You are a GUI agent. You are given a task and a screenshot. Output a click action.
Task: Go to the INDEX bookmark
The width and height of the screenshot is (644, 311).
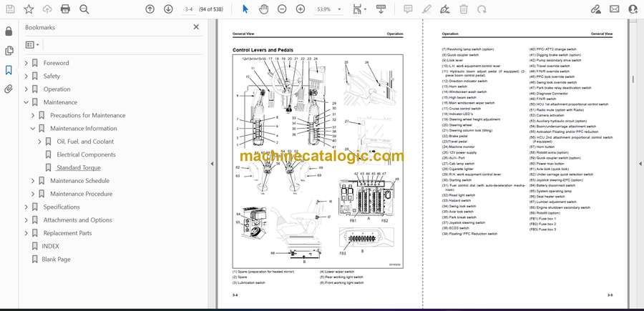[51, 246]
